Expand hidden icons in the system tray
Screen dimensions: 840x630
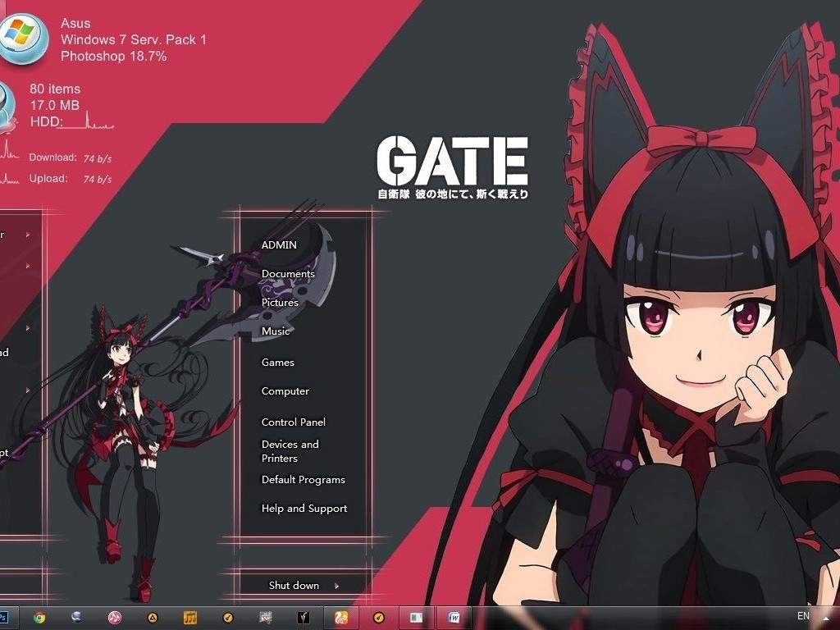point(826,618)
